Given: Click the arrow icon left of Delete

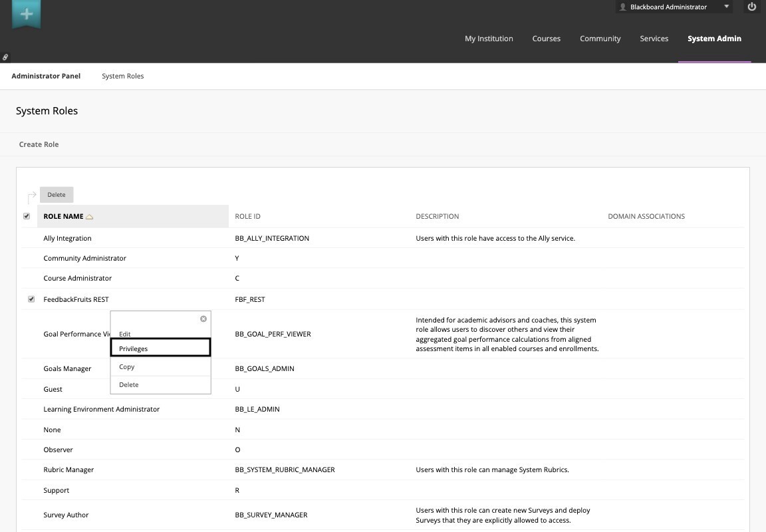Looking at the screenshot, I should 31,196.
